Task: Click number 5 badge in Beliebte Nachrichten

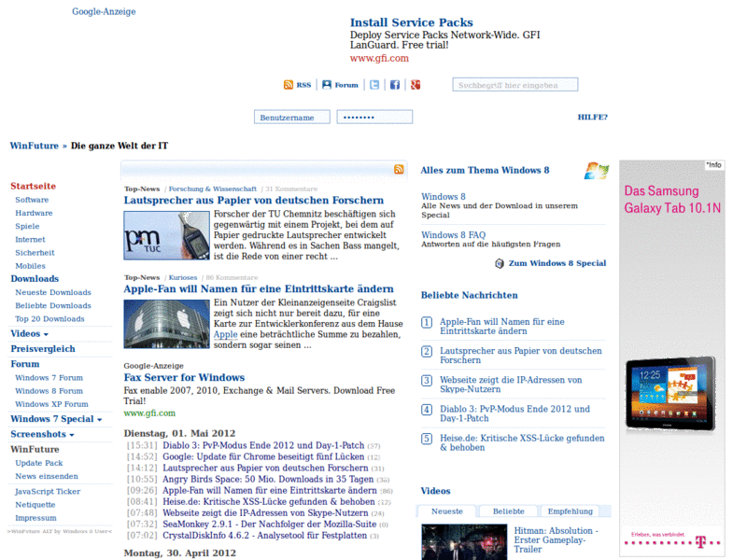Action: point(427,439)
